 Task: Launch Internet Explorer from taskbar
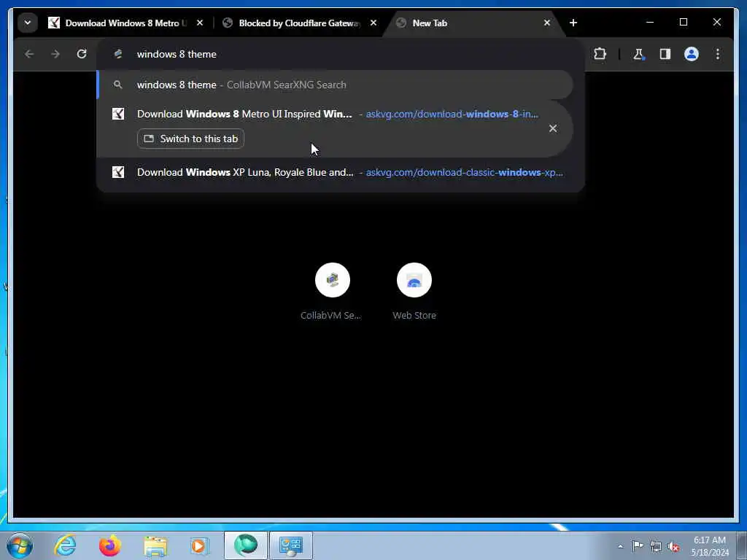tap(65, 545)
